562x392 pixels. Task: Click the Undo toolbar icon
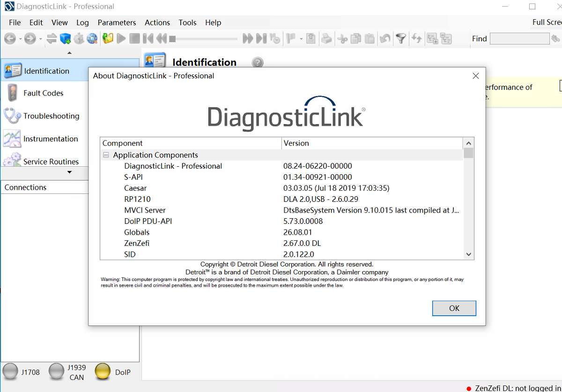[x=385, y=38]
